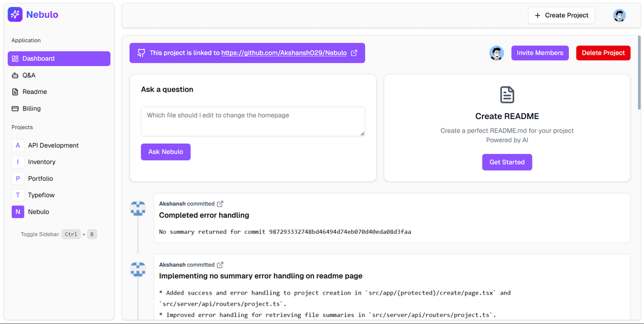644x324 pixels.
Task: Click the Nebulo sparkle logo icon
Action: 15,15
